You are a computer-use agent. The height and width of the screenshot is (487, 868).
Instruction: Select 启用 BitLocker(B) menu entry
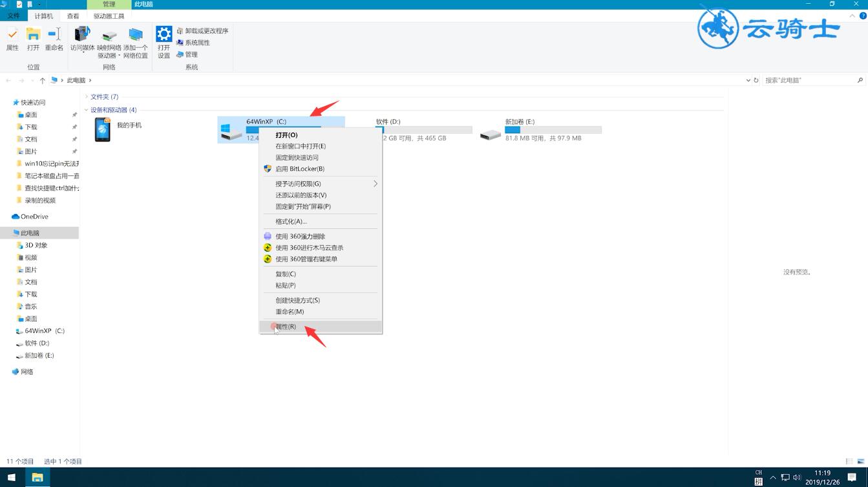click(321, 169)
